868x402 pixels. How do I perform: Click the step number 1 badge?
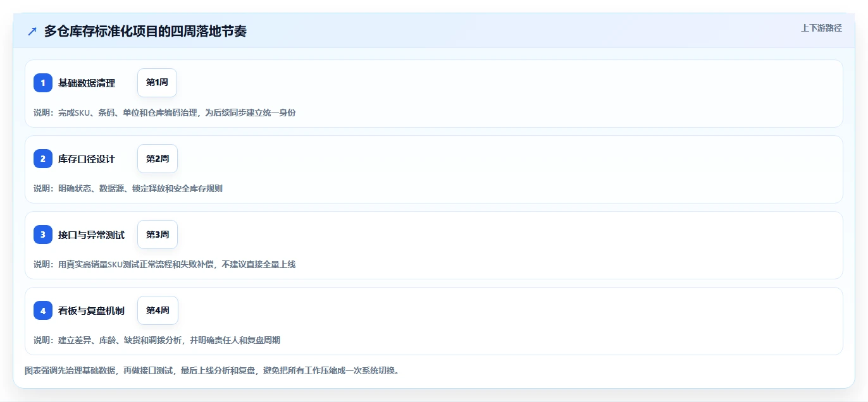coord(43,83)
